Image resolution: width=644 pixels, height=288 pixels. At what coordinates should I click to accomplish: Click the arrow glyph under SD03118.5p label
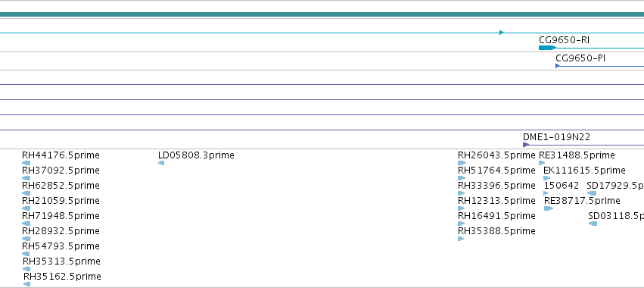click(593, 224)
